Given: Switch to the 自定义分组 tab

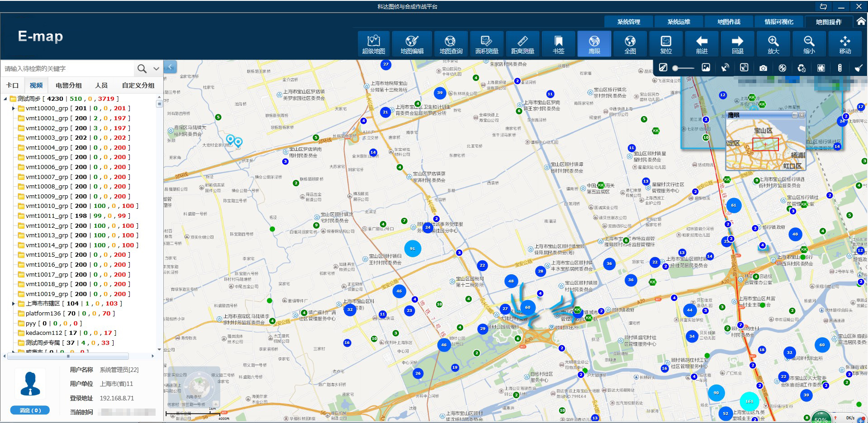Looking at the screenshot, I should coord(138,85).
